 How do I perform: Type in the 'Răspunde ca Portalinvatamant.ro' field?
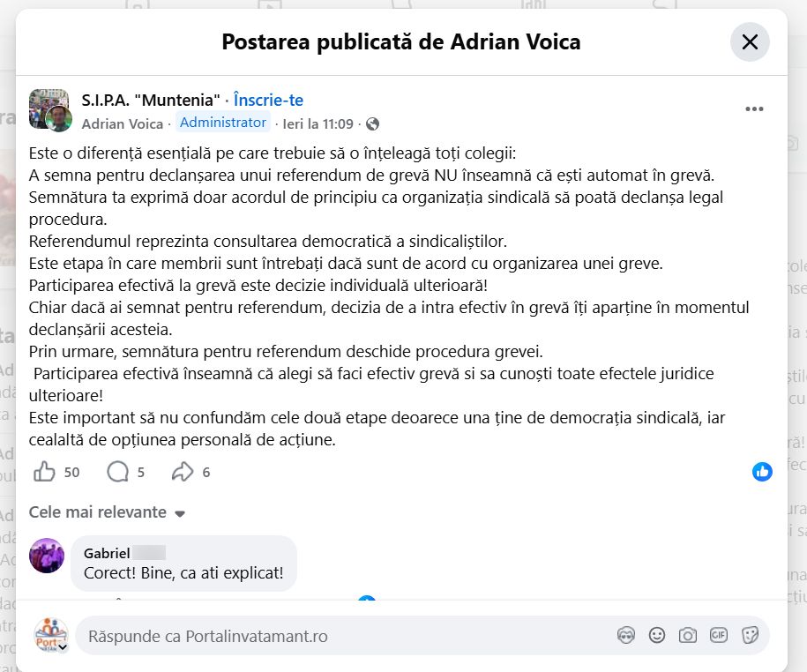pyautogui.click(x=344, y=636)
